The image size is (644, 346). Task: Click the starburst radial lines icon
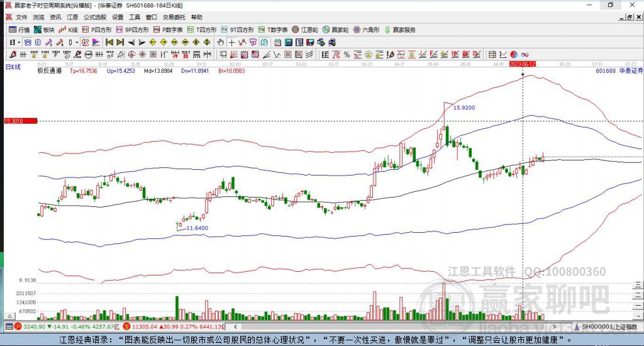tap(142, 54)
